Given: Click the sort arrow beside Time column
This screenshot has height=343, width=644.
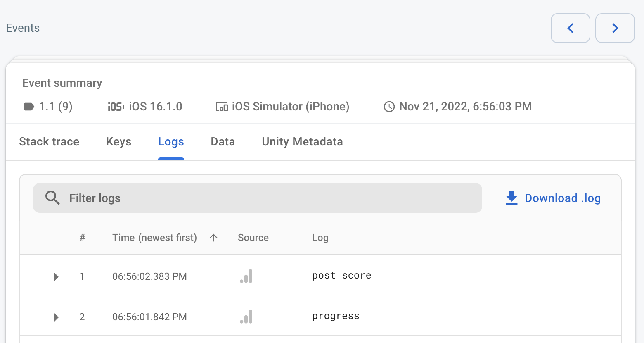Looking at the screenshot, I should (x=213, y=238).
